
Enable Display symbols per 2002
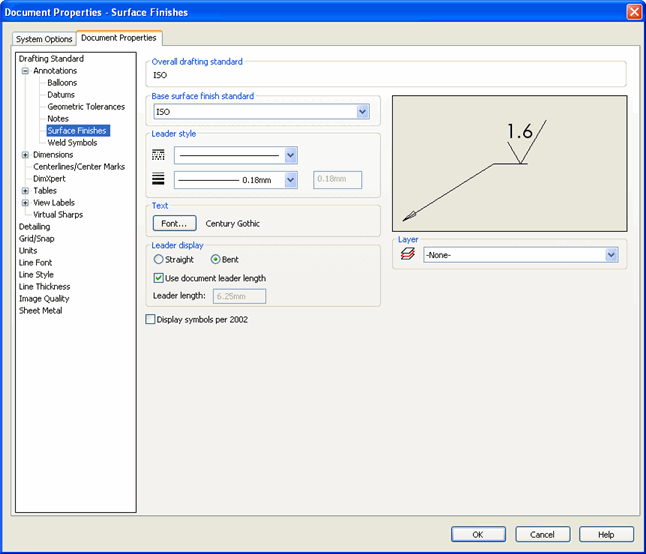[150, 319]
